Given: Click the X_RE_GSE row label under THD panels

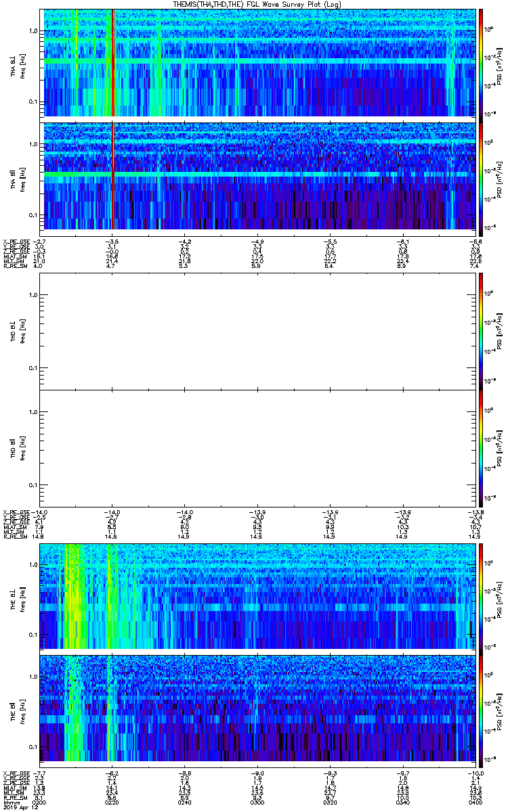Looking at the screenshot, I should (x=16, y=513).
